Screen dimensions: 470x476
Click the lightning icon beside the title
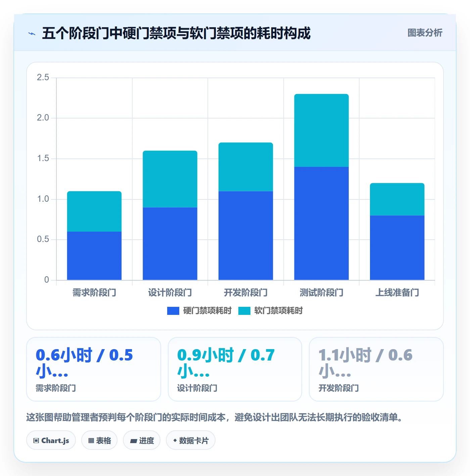(x=32, y=34)
